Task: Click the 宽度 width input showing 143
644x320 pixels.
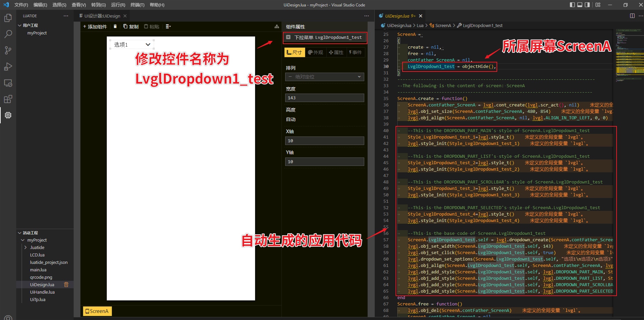Action: pos(324,98)
